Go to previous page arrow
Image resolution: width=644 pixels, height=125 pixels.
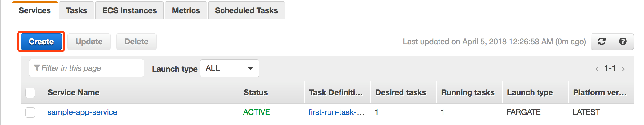coord(597,69)
